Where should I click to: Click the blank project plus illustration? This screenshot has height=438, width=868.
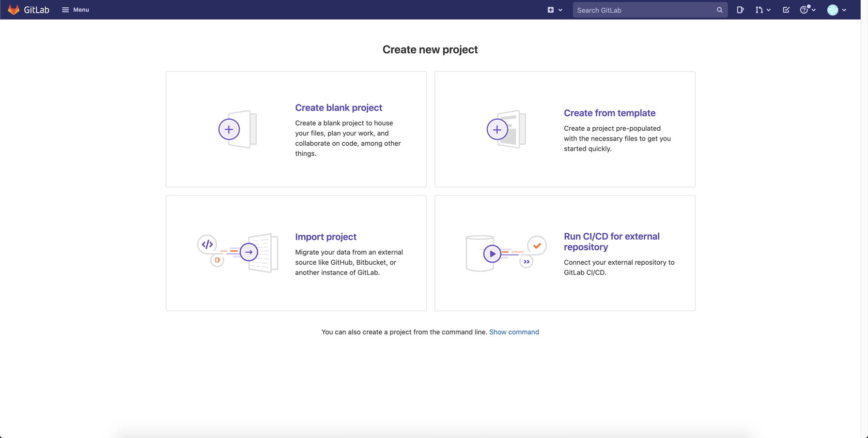pos(237,129)
